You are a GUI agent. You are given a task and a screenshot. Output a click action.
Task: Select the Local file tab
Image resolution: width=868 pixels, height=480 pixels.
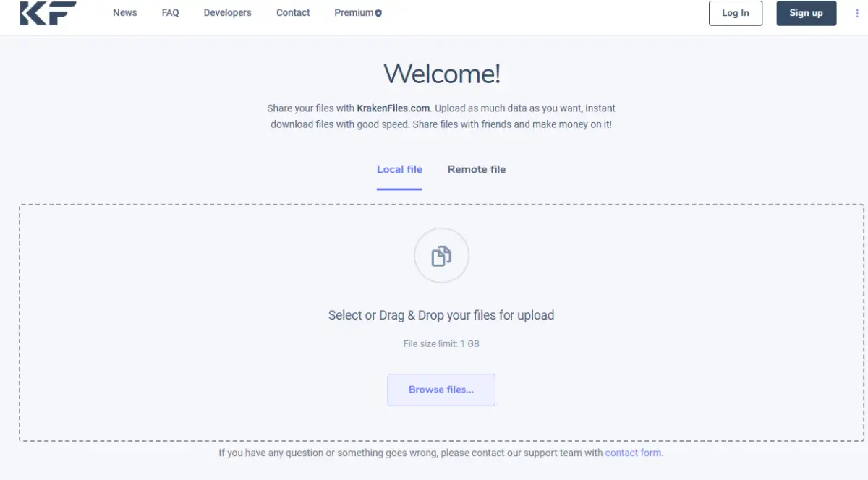399,170
